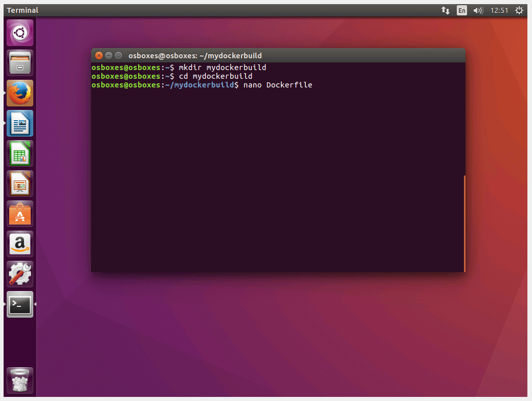Image resolution: width=532 pixels, height=401 pixels.
Task: Open the Amazon launcher icon
Action: 20,244
